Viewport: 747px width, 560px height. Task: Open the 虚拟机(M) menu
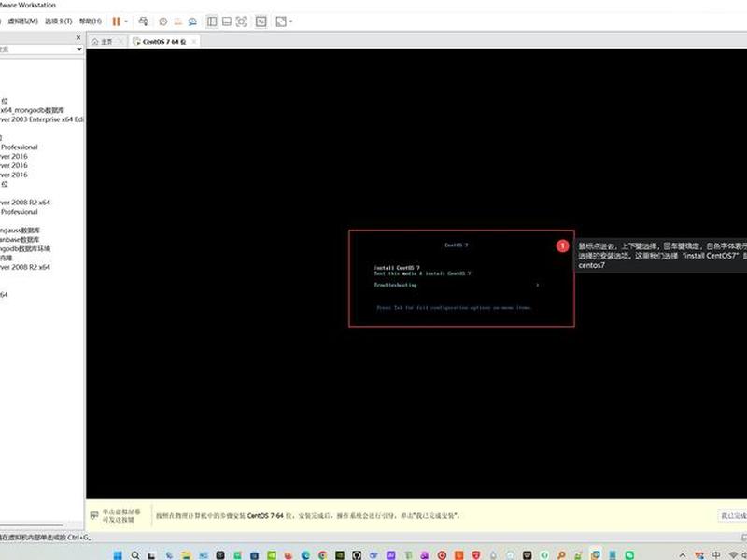click(22, 21)
